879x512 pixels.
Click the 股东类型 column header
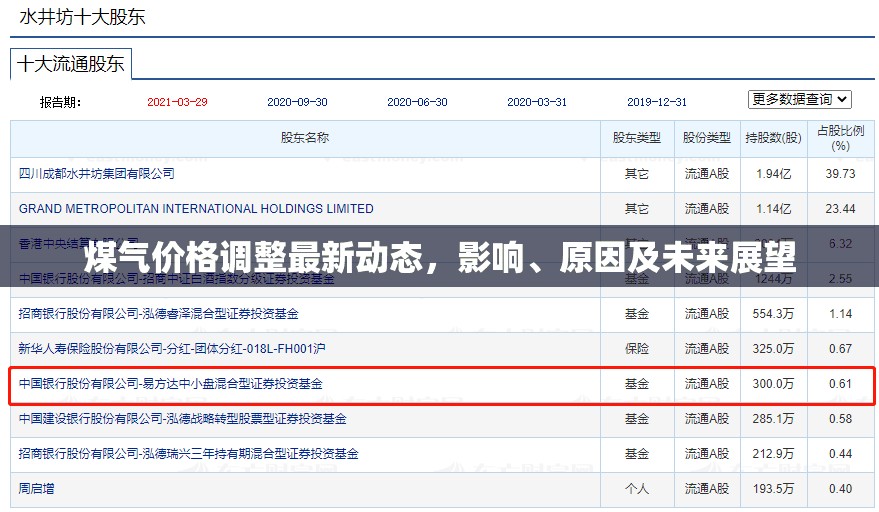[x=637, y=138]
